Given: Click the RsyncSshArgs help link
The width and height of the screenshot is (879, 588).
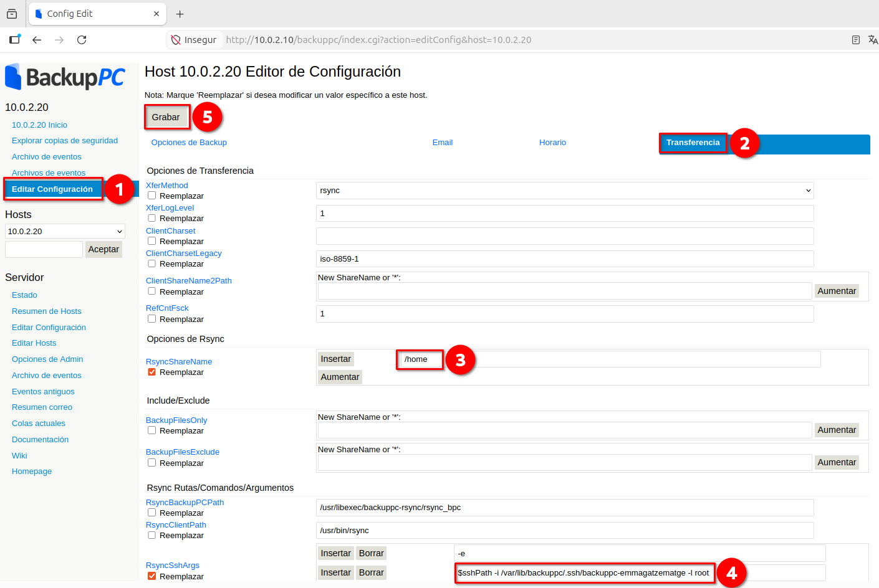Looking at the screenshot, I should tap(173, 566).
